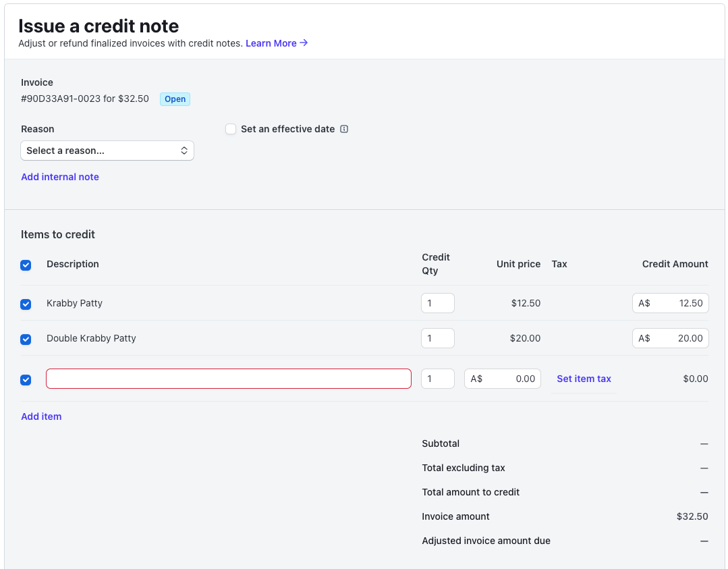728x569 pixels.
Task: Uncheck the blank new item row checkbox
Action: (26, 380)
